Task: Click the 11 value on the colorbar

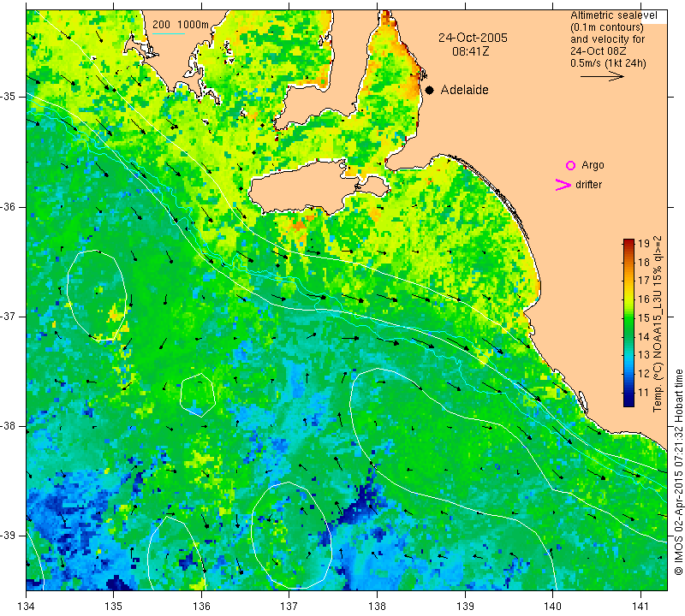Action: 644,393
